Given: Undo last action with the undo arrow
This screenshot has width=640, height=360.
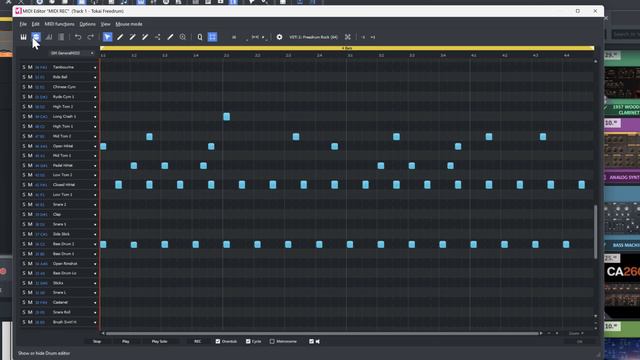Looking at the screenshot, I should (x=78, y=37).
